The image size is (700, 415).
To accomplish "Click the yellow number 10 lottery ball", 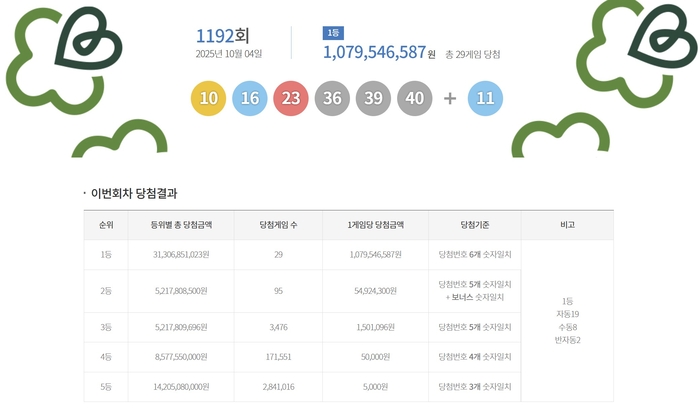I will [x=208, y=98].
